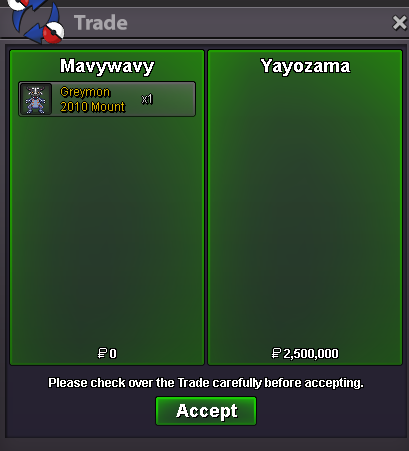Screen dimensions: 409x451
Task: Click the currency symbol beside 0
Action: [102, 353]
